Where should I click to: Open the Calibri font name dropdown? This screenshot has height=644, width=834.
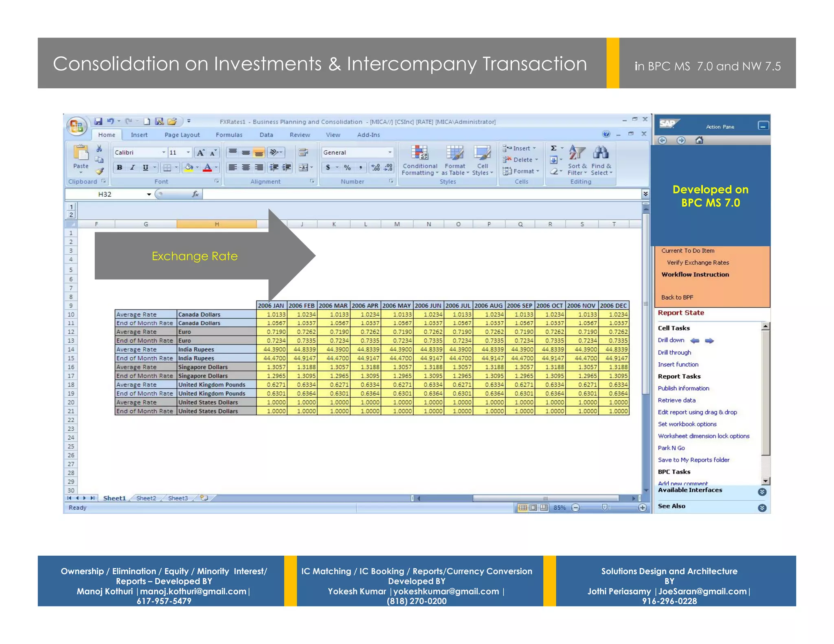point(164,153)
